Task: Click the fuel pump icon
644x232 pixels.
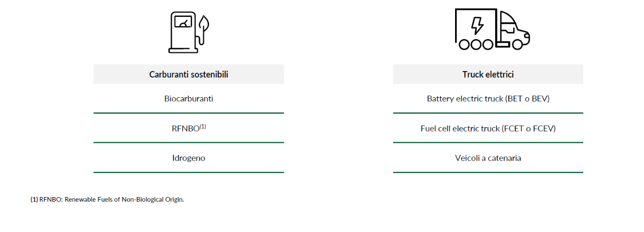Action: (x=188, y=32)
